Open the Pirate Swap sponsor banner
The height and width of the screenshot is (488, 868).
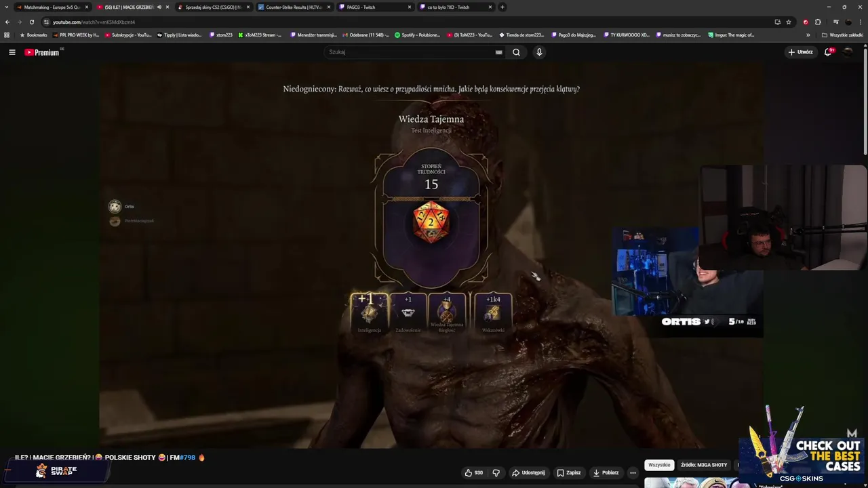(x=57, y=471)
